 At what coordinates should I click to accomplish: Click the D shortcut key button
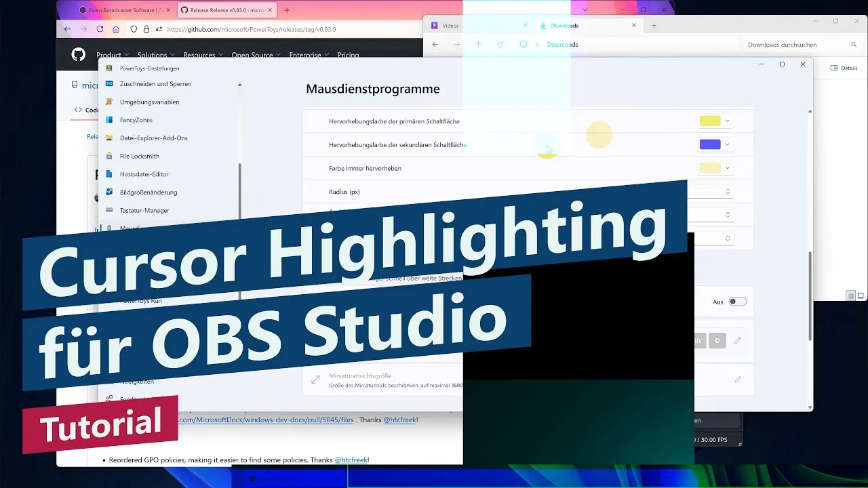[x=717, y=340]
